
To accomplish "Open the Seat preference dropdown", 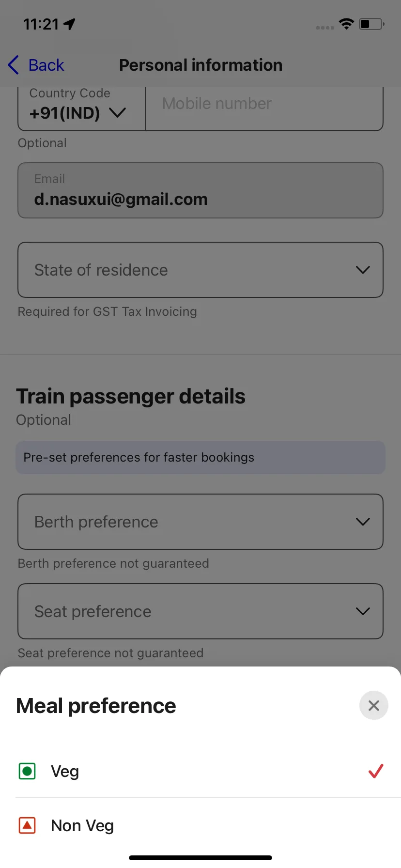I will coord(200,611).
